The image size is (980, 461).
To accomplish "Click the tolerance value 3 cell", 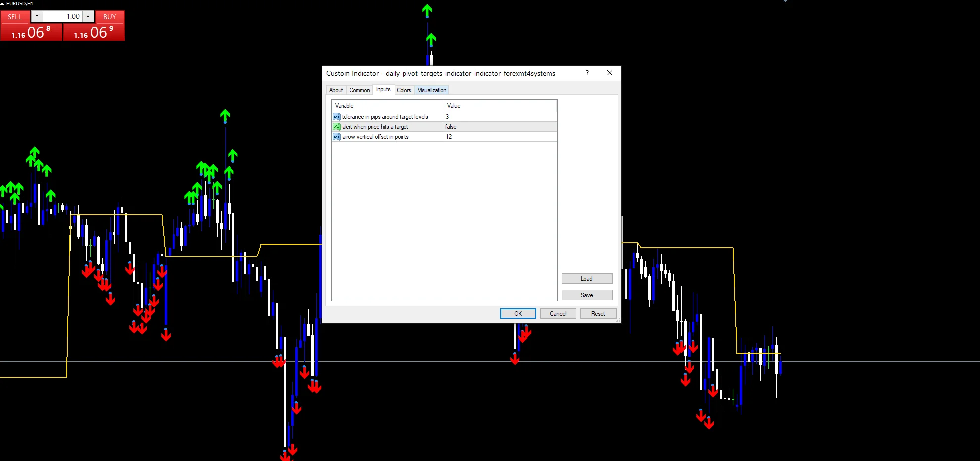I will click(x=500, y=117).
